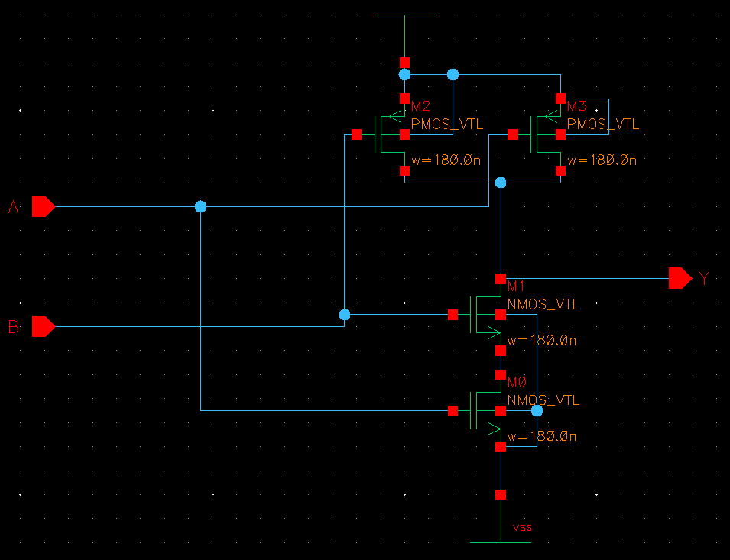Click the NMOS_VTL label of M1
The width and height of the screenshot is (730, 560).
click(543, 305)
